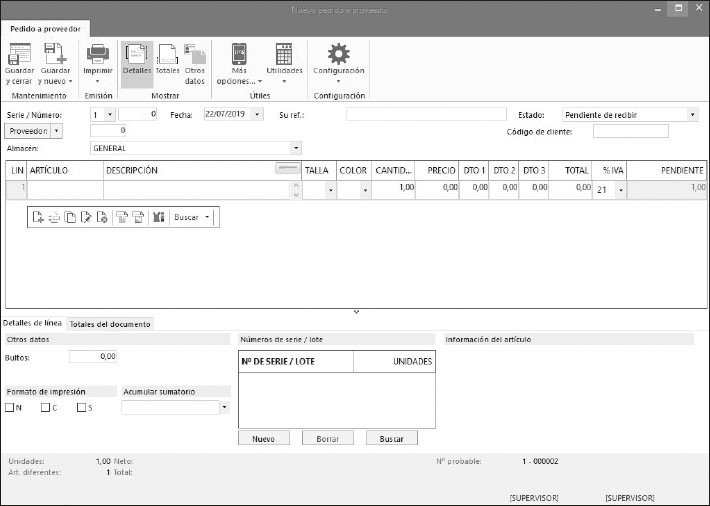
Task: Select the Pedido a proveedor tab
Action: (x=45, y=29)
